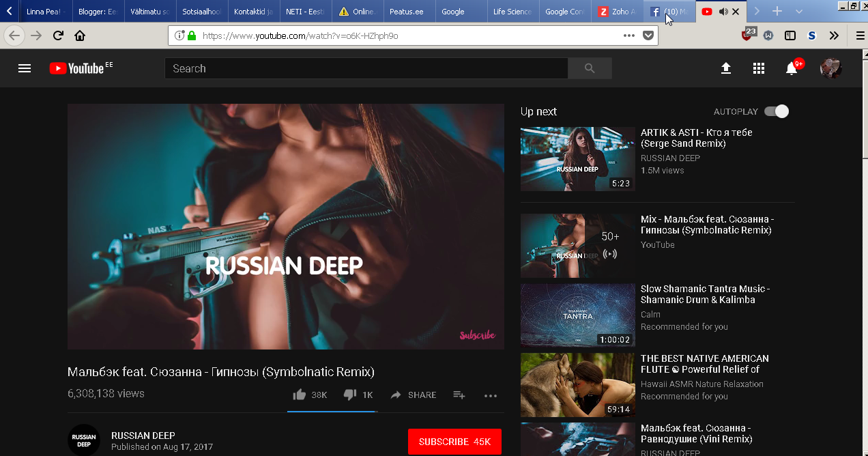Switch to the Life Science tab
Viewport: 868px width, 456px height.
pos(512,12)
